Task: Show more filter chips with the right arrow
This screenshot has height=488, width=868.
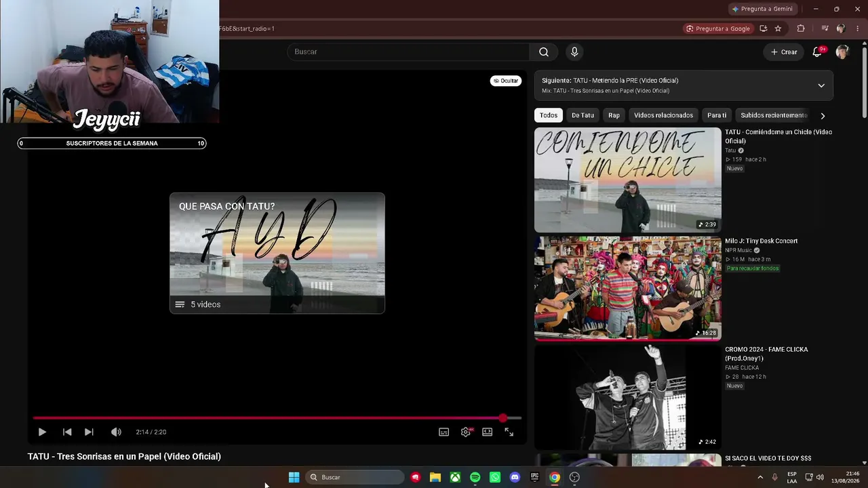Action: (x=823, y=116)
